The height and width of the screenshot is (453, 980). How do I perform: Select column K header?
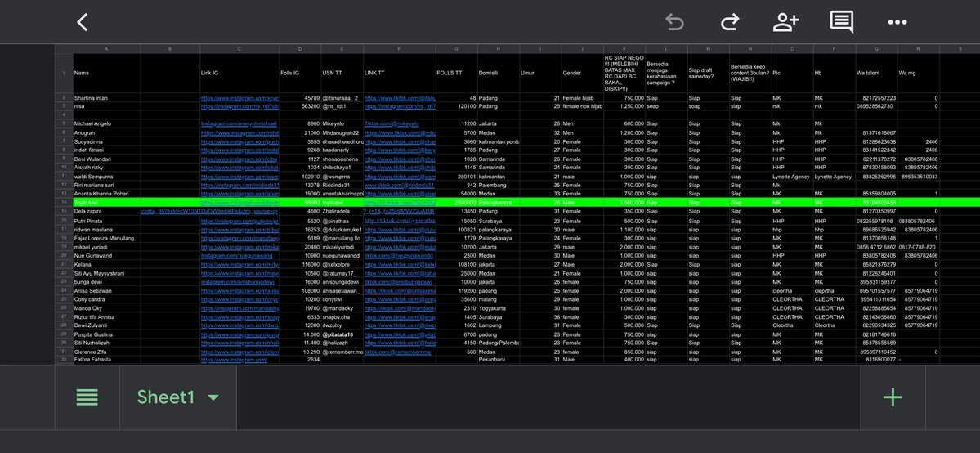click(624, 49)
